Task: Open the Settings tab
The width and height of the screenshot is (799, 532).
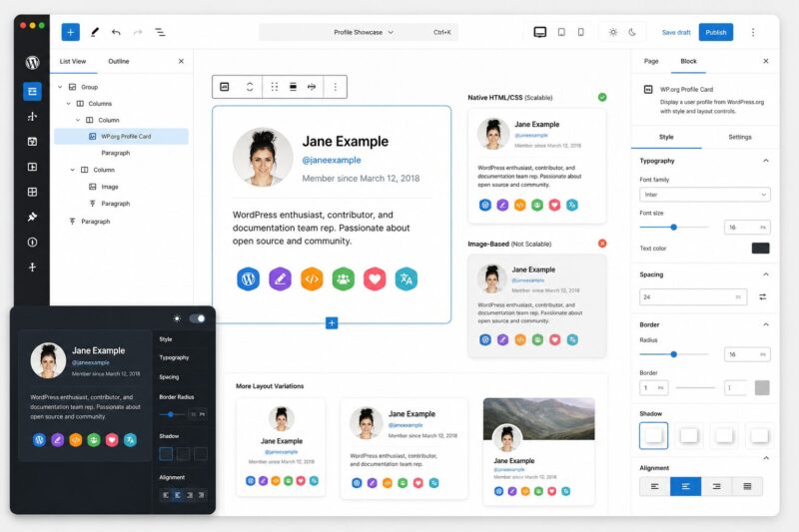Action: [x=740, y=137]
